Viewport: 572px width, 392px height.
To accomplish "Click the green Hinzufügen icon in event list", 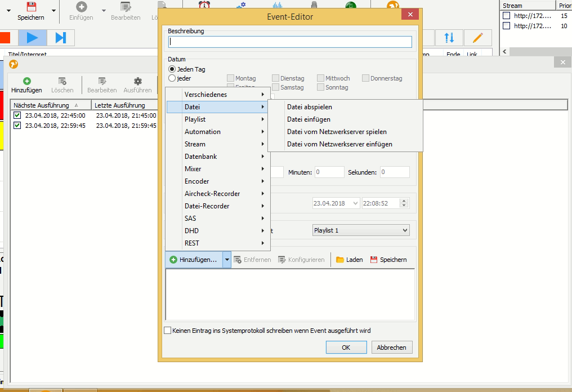I will [26, 81].
